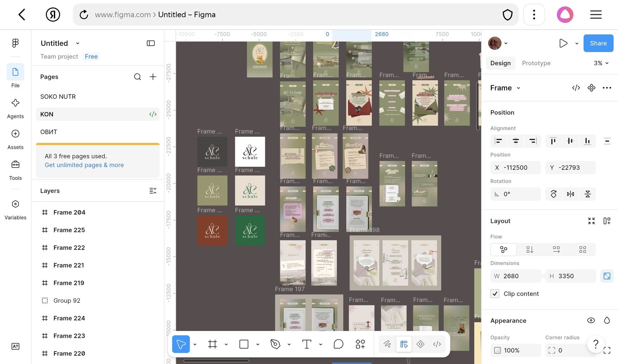618x364 pixels.
Task: Switch to Dev mode toggle in toolbar
Action: coord(437,344)
